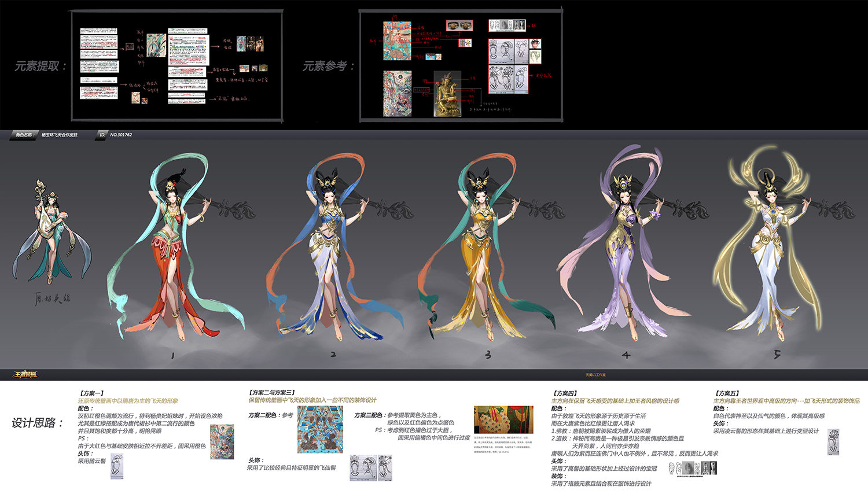
Task: Open the 元素参考 reference board
Action: 461,65
